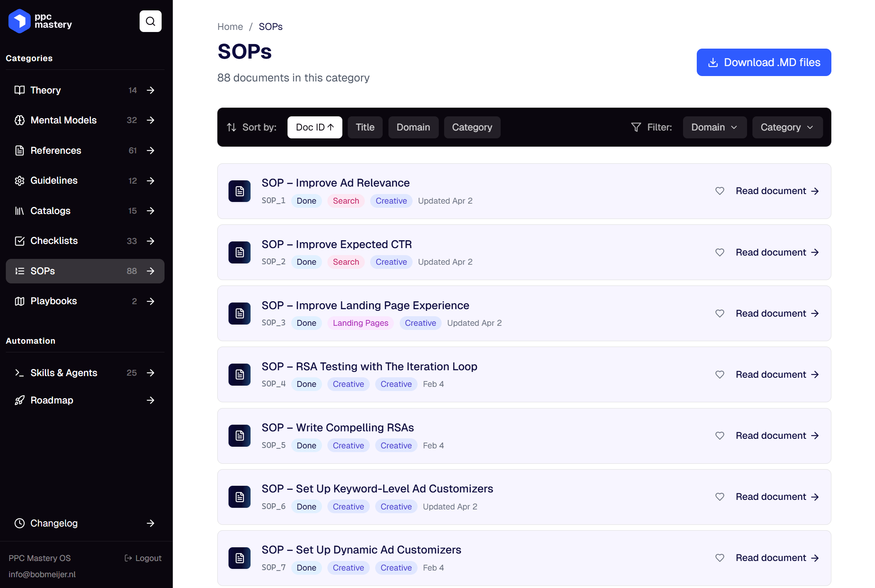Open Guidelines category
Viewport: 875px width, 588px height.
tap(85, 180)
